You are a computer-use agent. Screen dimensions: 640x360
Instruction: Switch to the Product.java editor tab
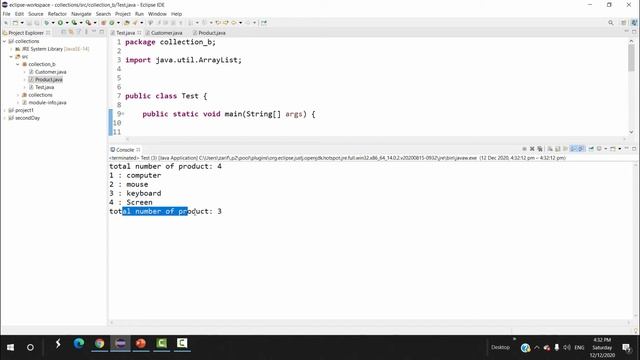211,33
